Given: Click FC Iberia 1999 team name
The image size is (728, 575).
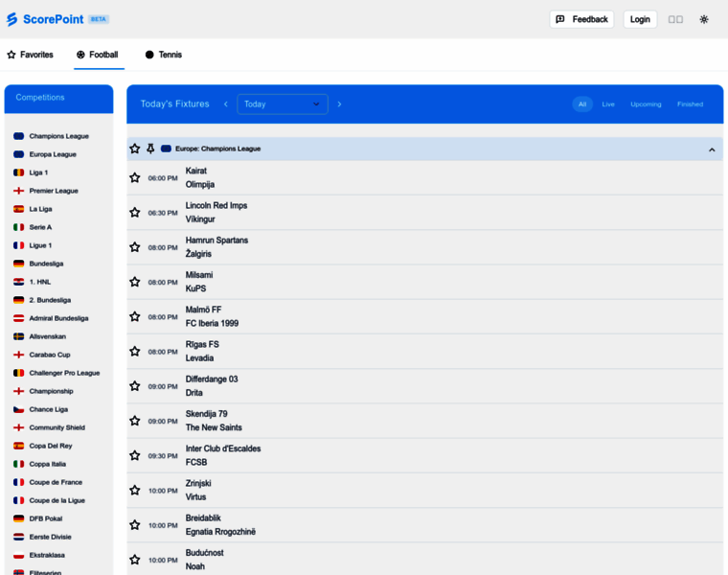Looking at the screenshot, I should click(213, 323).
